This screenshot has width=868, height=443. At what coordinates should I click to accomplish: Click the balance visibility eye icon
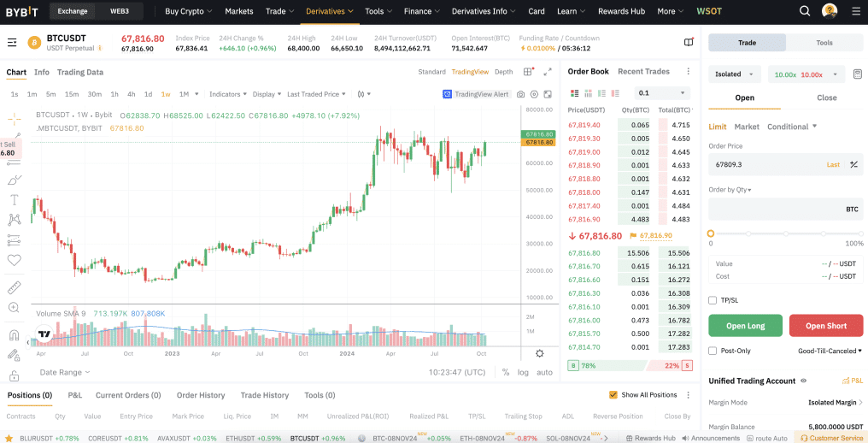tap(803, 381)
